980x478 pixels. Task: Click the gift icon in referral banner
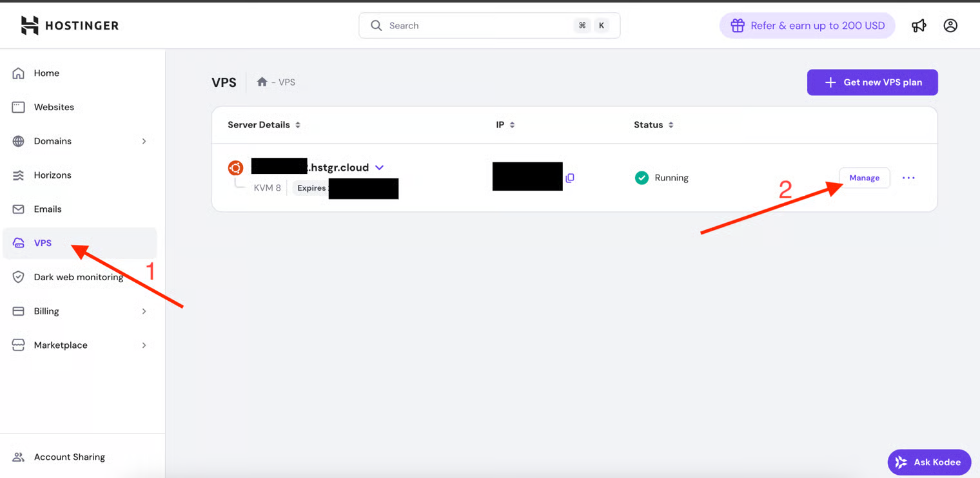[x=738, y=26]
